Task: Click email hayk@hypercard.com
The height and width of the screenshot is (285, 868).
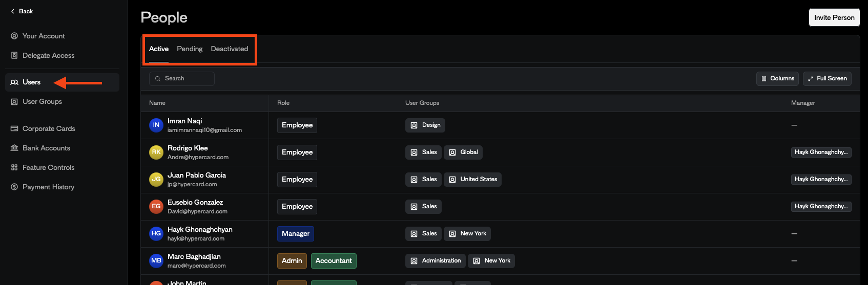Action: [196, 238]
